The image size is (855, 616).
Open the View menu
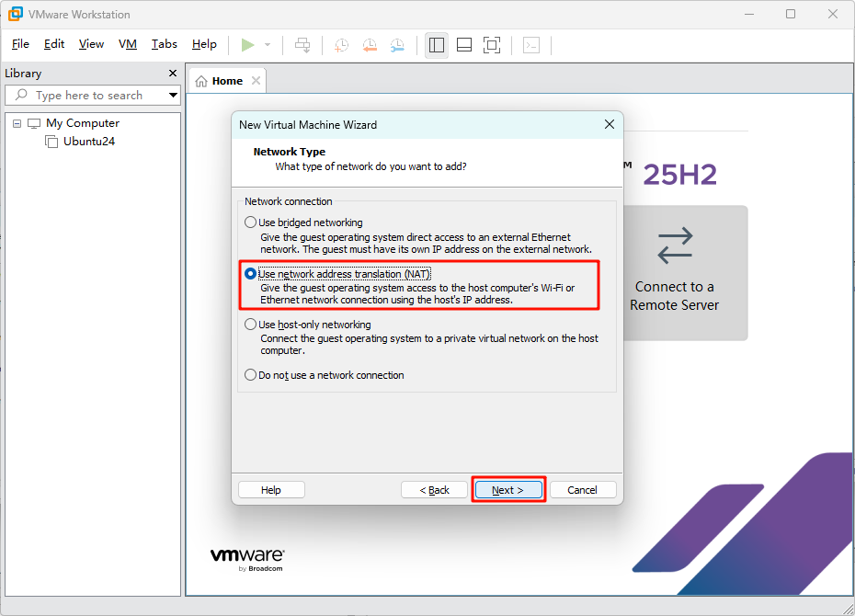click(91, 44)
